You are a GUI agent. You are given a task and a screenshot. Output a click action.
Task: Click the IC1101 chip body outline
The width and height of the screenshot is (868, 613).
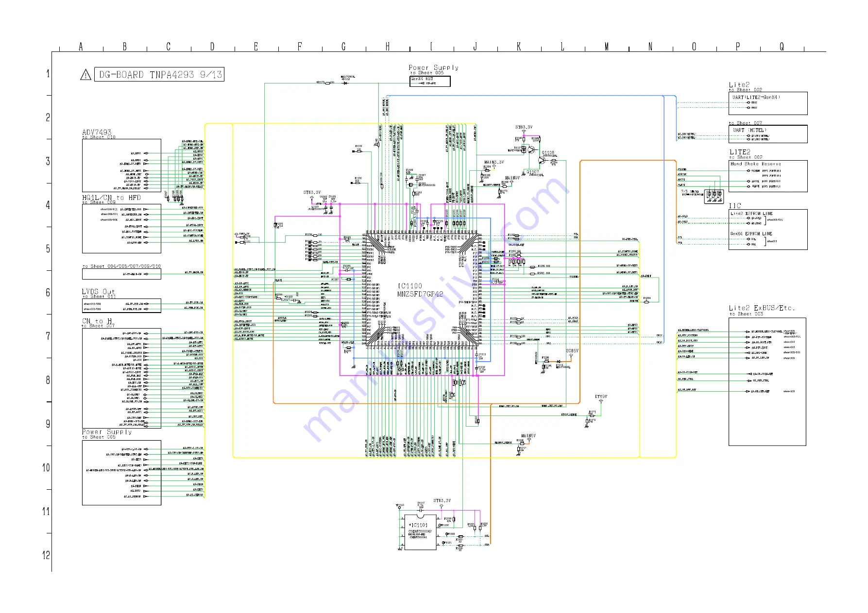tap(420, 532)
